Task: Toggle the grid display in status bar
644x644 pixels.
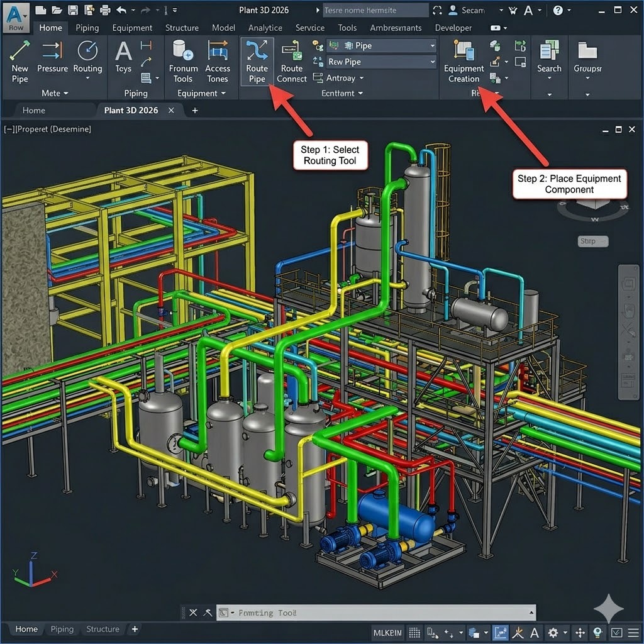Action: point(415,633)
